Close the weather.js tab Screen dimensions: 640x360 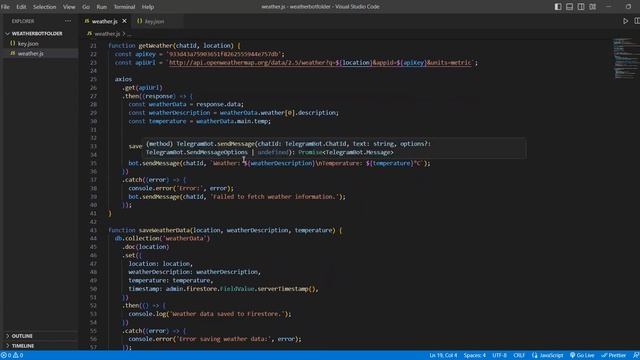(x=124, y=21)
